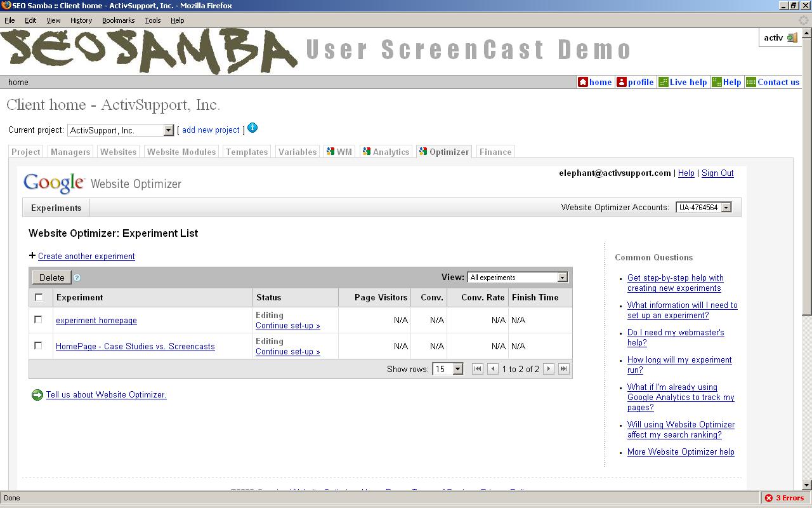Click 'Tell us about Website Optimizer' link
812x508 pixels.
[x=107, y=395]
